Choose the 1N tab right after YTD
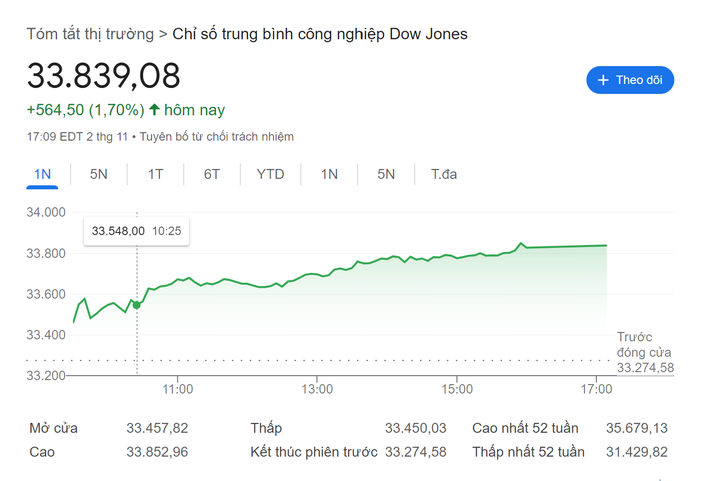 tap(329, 174)
